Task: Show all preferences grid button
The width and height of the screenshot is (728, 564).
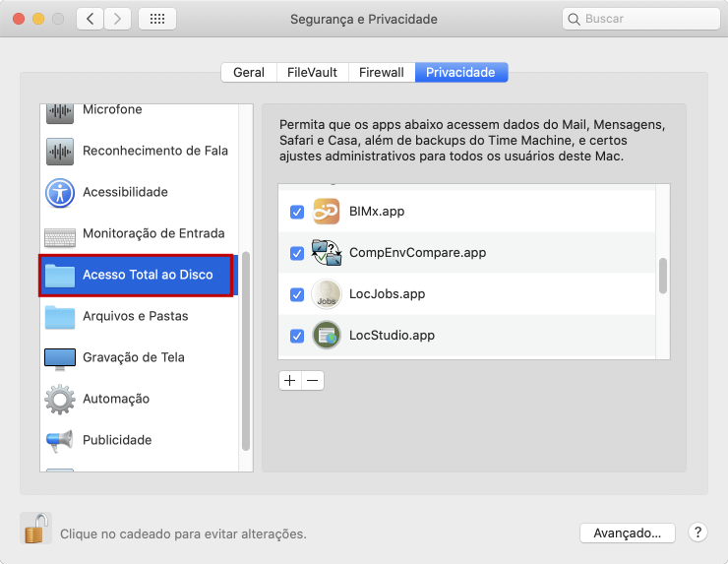Action: (157, 19)
